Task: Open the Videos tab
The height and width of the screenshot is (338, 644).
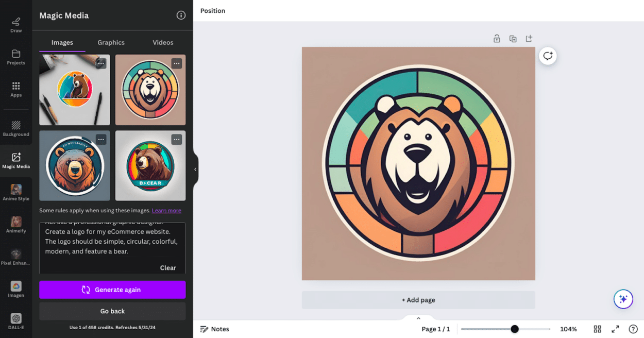Action: (x=163, y=42)
